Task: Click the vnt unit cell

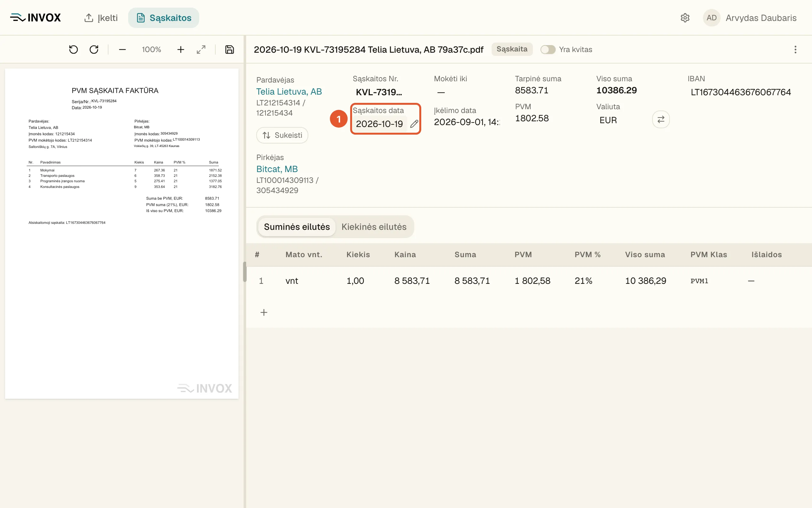Action: pyautogui.click(x=291, y=281)
